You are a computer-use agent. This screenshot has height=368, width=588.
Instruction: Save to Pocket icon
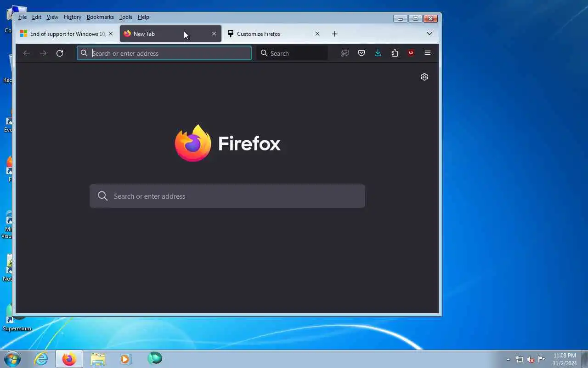362,53
